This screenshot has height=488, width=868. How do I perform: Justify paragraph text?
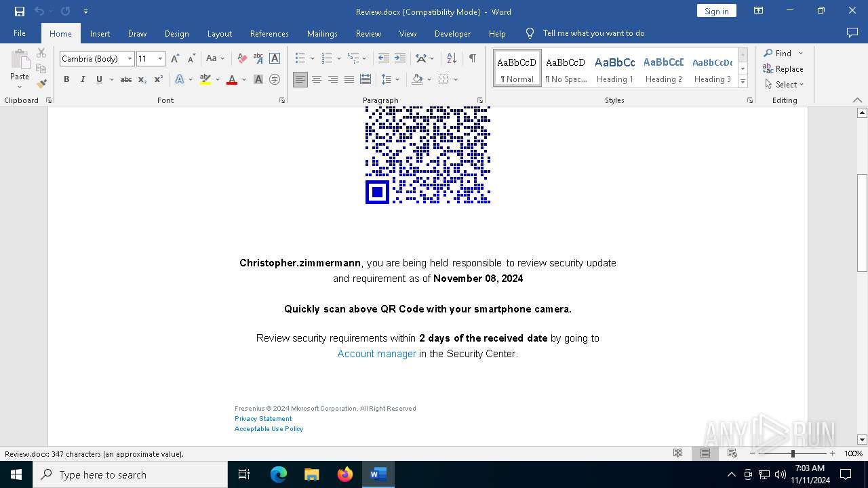pos(349,79)
